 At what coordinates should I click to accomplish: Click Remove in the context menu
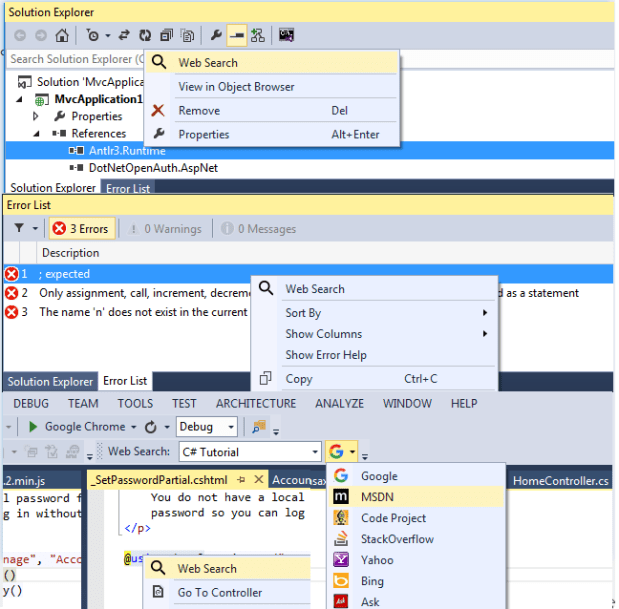272,111
